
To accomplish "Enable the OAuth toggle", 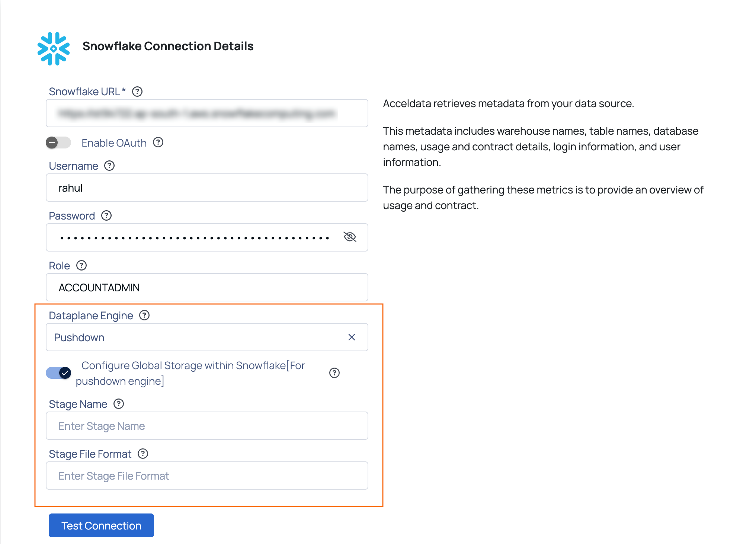I will (58, 143).
